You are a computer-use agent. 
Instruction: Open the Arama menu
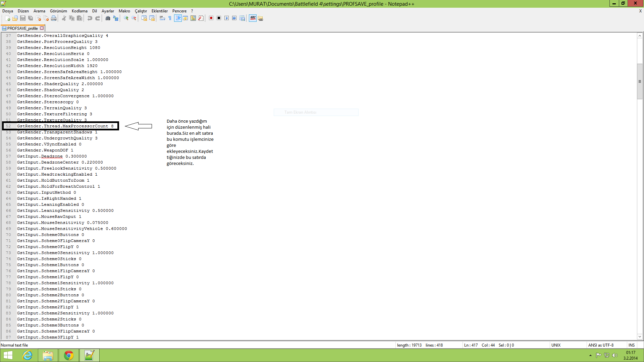pos(39,11)
